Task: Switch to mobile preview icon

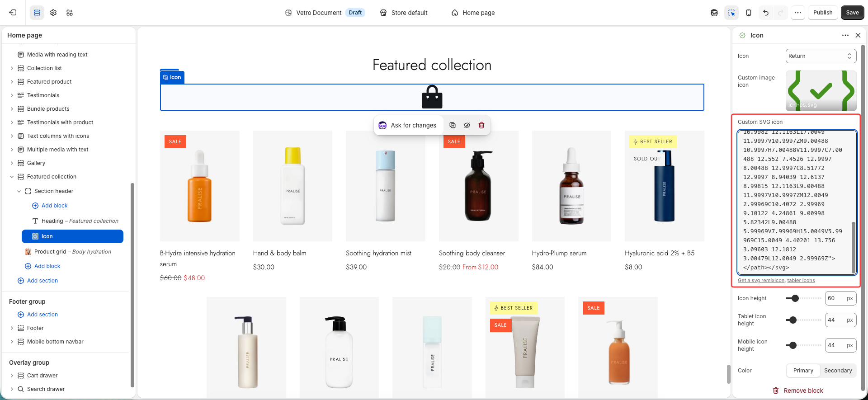Action: (x=749, y=13)
